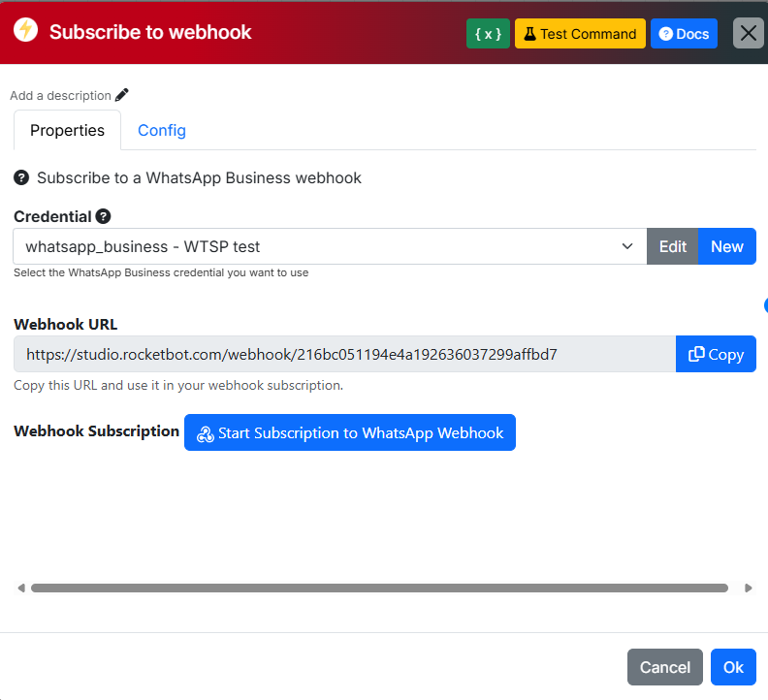Click the help icon beside Subscribe description
This screenshot has height=700, width=768.
(21, 177)
